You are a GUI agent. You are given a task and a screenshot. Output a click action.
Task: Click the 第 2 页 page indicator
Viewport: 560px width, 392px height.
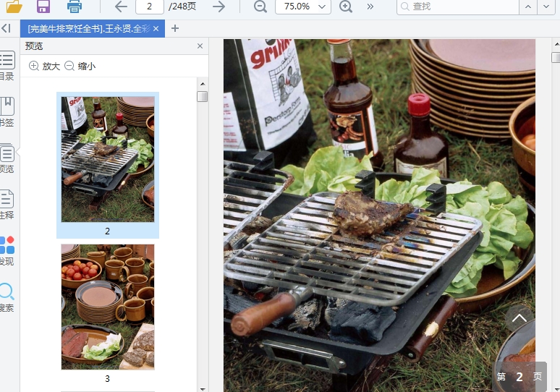point(519,376)
